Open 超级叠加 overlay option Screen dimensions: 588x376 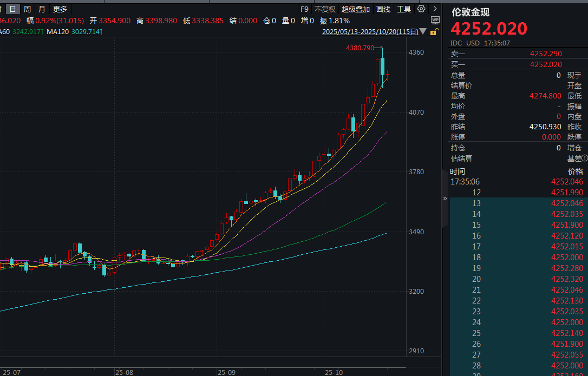pyautogui.click(x=356, y=9)
